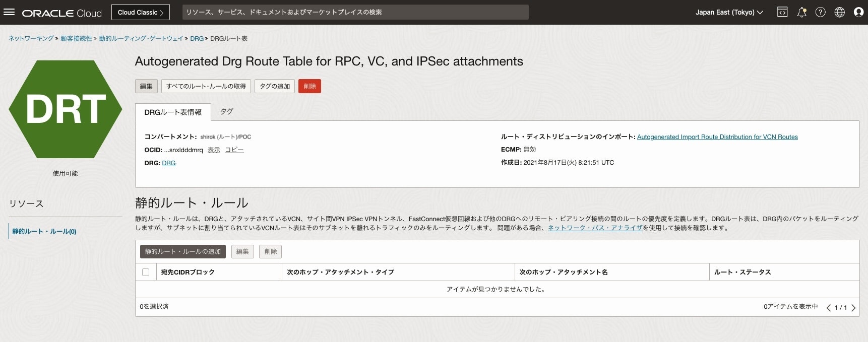
Task: Select all rows checkbox in table header
Action: coord(146,272)
